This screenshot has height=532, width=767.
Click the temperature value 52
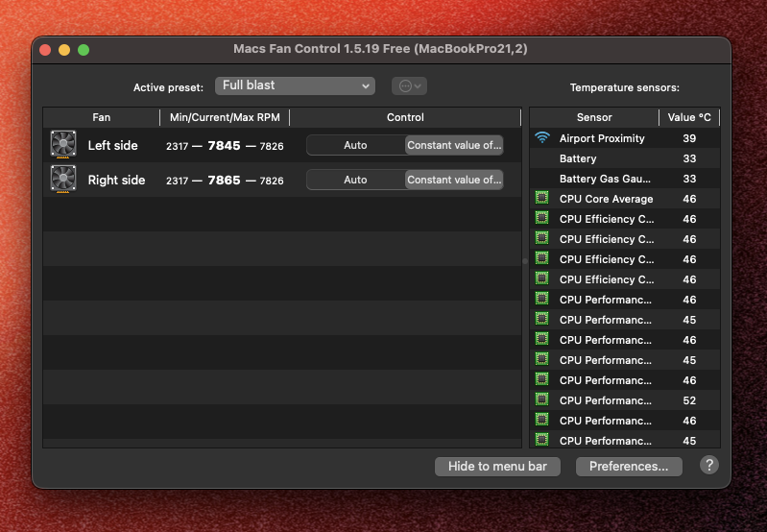689,400
